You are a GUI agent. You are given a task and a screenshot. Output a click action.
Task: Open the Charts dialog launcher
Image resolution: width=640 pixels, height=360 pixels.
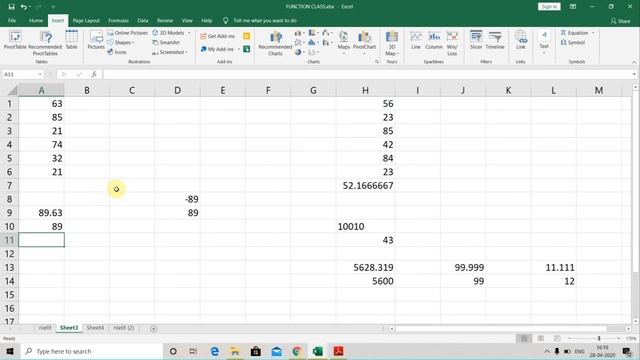tap(377, 62)
